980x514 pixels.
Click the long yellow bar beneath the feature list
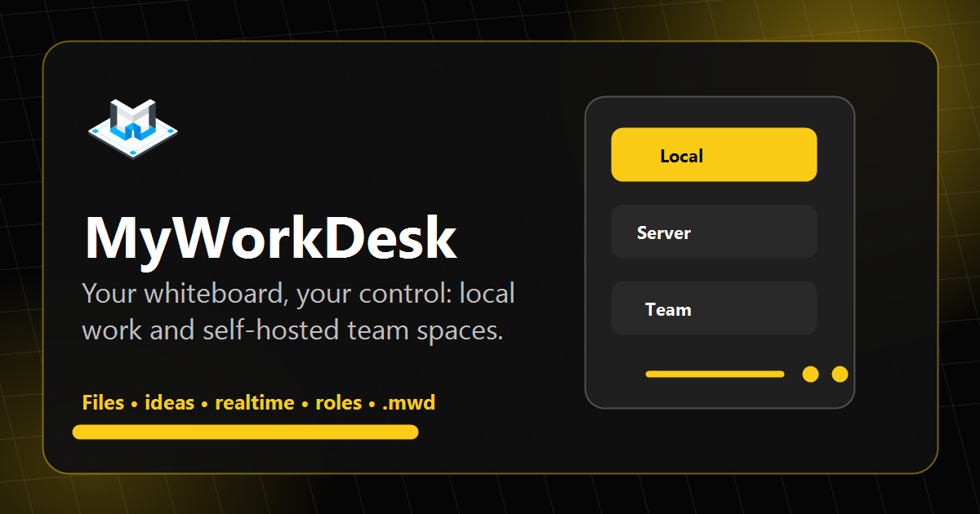pos(245,432)
